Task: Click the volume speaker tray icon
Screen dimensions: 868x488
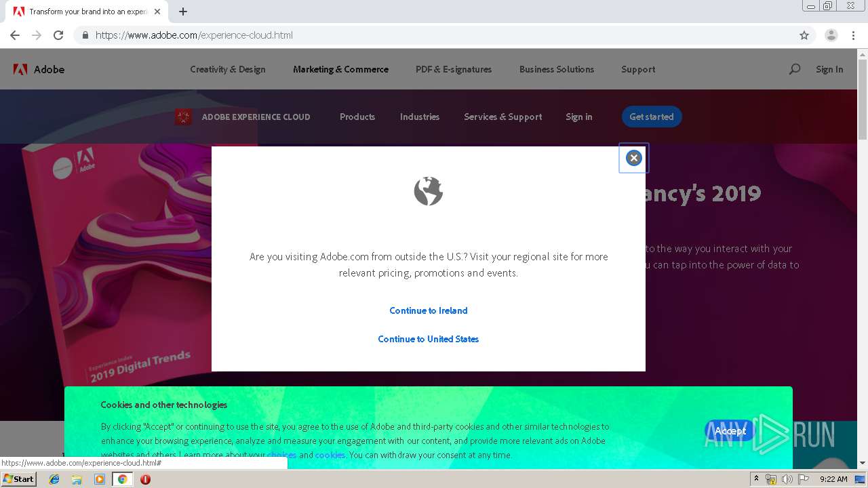Action: (787, 479)
